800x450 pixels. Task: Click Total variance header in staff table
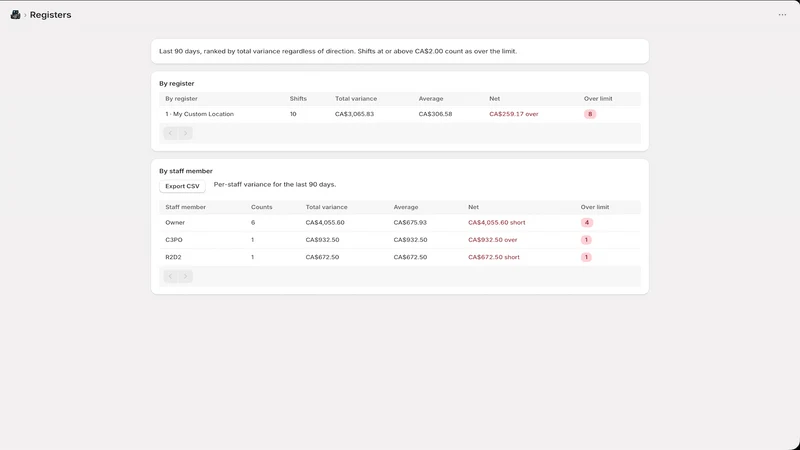click(x=327, y=207)
